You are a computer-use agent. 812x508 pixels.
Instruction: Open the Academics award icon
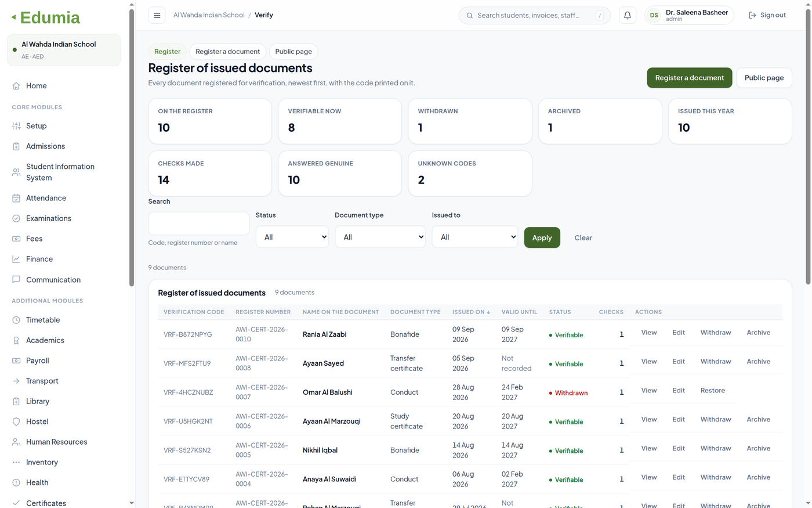coord(16,340)
